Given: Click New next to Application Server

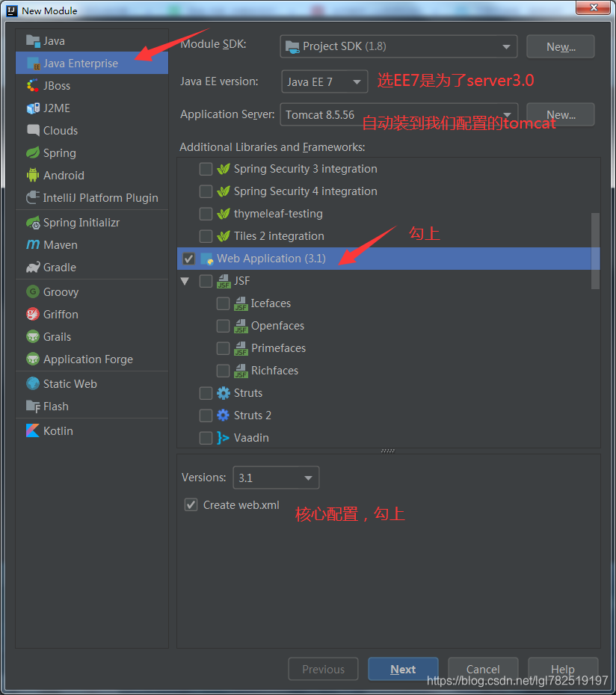Looking at the screenshot, I should 561,115.
